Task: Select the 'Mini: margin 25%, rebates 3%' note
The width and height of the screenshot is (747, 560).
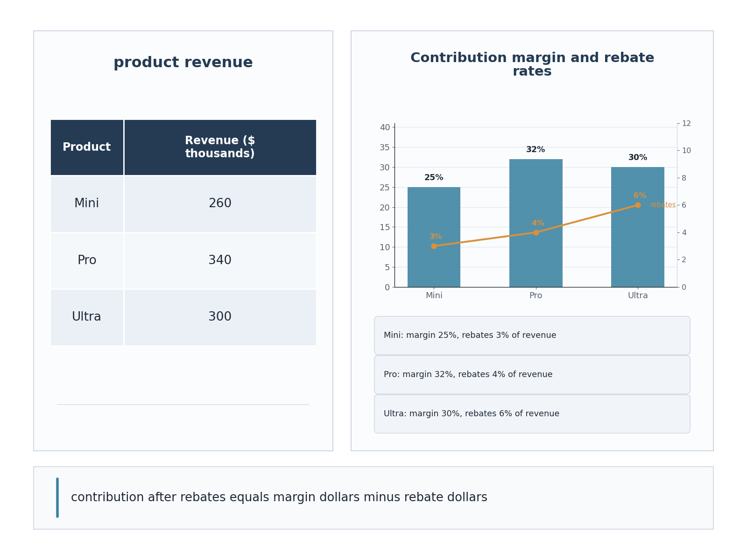Action: click(532, 336)
